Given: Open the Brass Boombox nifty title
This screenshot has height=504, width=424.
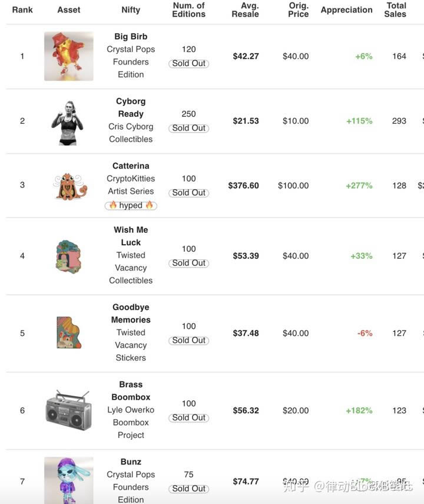Looking at the screenshot, I should pos(131,391).
